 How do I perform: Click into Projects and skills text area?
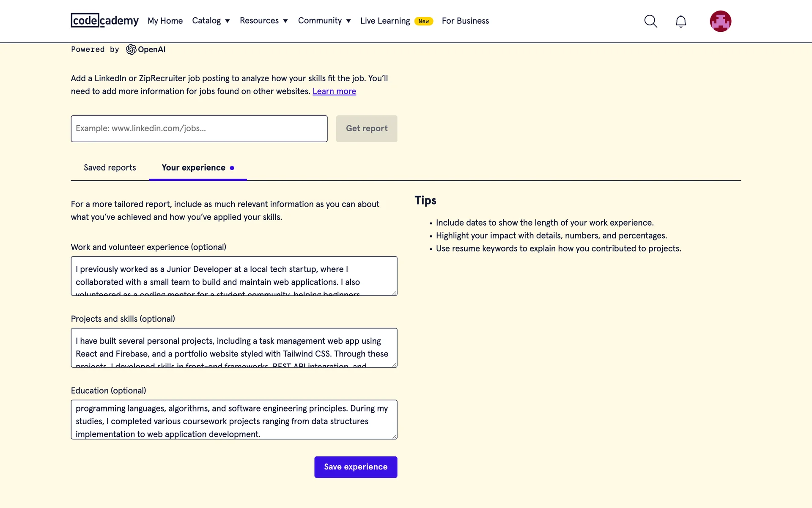point(233,348)
